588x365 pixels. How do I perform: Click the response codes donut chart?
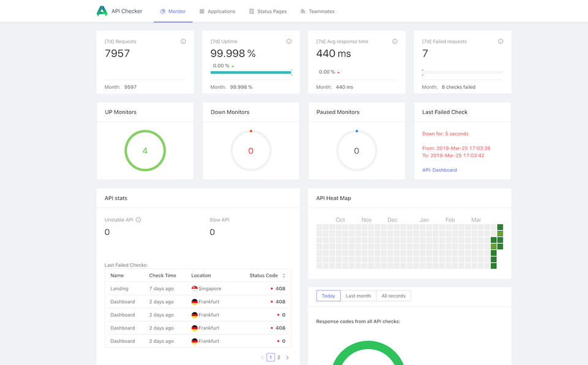[368, 353]
